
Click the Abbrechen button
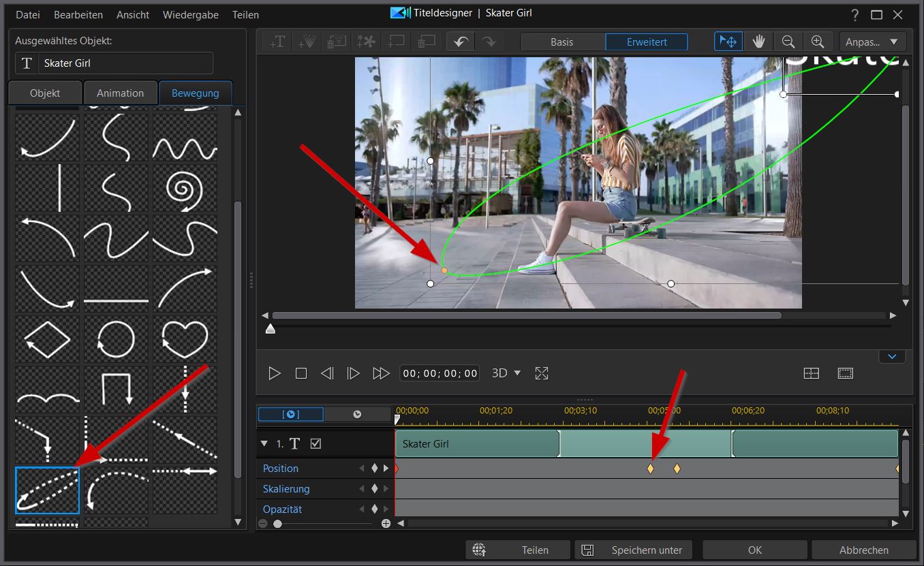(863, 550)
